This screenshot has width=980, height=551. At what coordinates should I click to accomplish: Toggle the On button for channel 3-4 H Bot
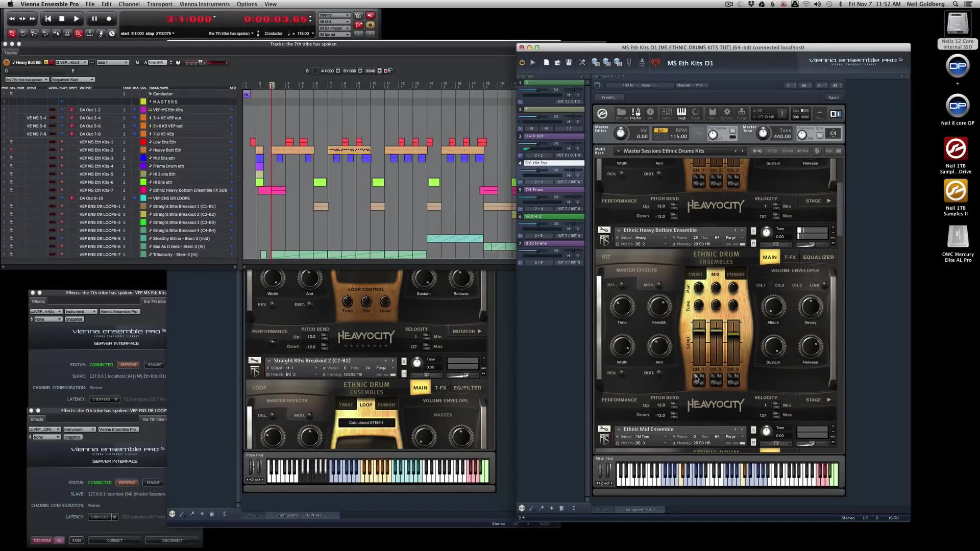point(521,155)
